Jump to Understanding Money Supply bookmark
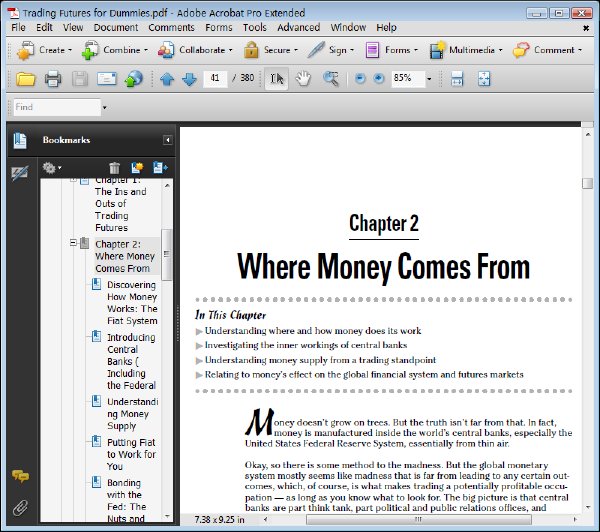 coord(132,414)
